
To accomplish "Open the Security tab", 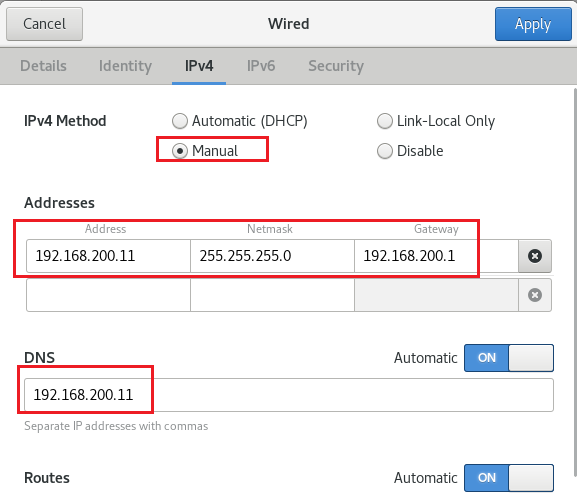I will coord(336,66).
